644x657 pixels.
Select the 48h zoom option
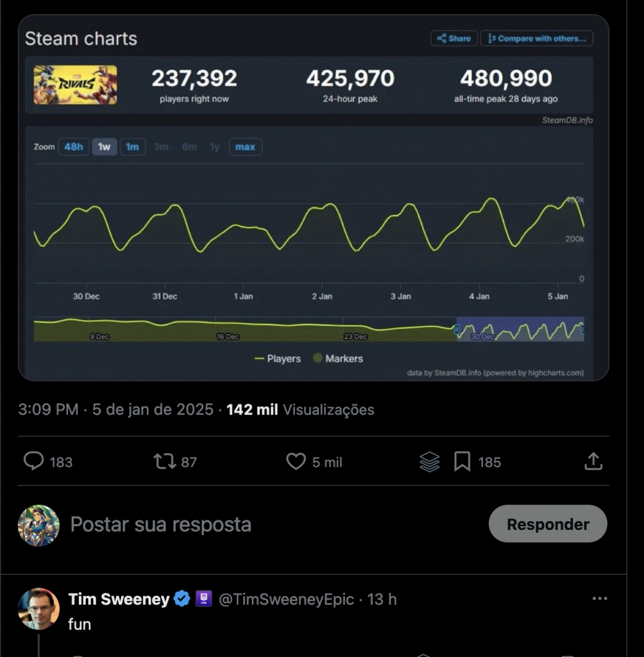(73, 147)
